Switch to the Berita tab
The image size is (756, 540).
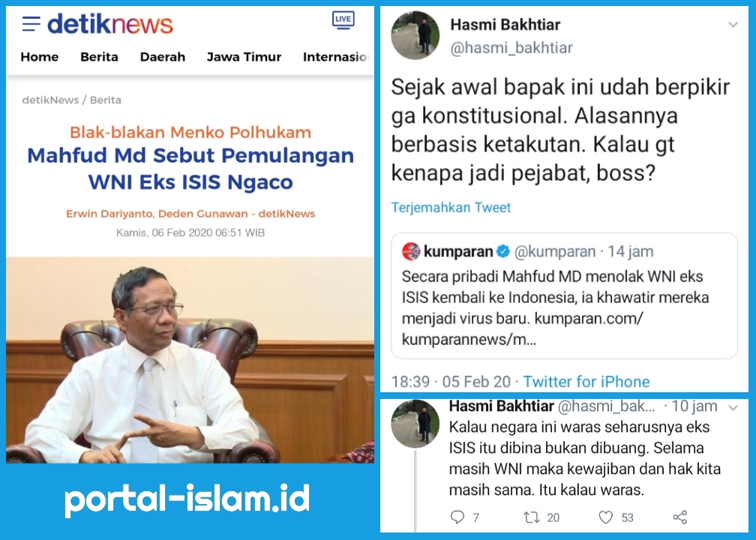click(99, 57)
